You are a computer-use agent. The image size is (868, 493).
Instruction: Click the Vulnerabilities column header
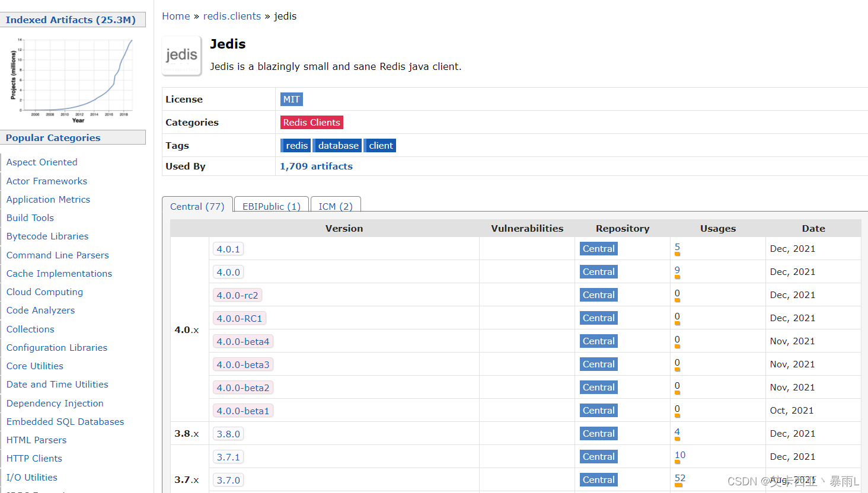tap(527, 229)
